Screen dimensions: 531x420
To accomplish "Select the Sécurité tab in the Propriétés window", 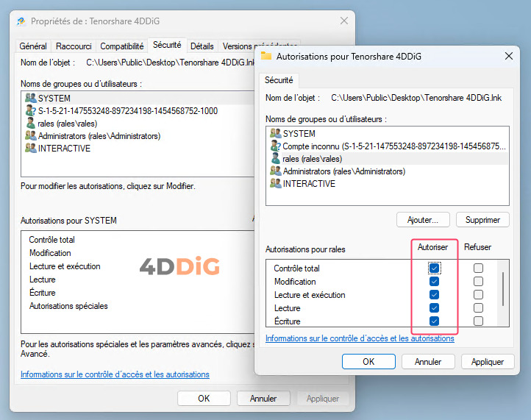I will coord(167,45).
